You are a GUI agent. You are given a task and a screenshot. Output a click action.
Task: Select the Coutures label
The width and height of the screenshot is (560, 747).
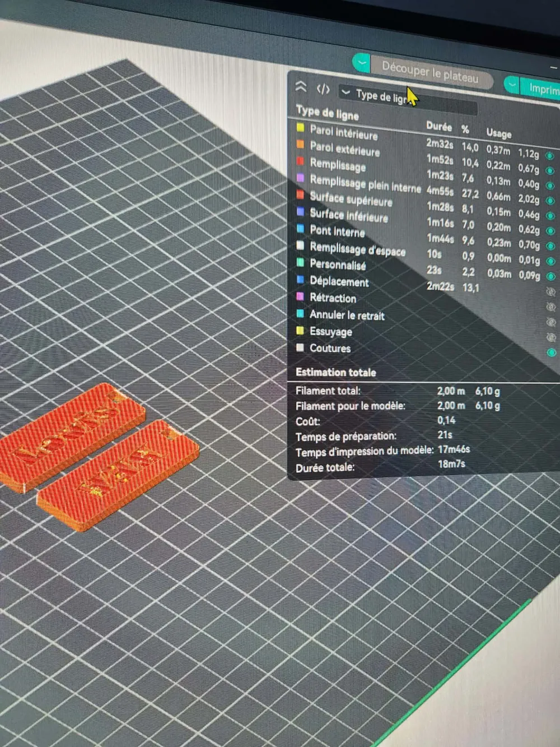330,348
